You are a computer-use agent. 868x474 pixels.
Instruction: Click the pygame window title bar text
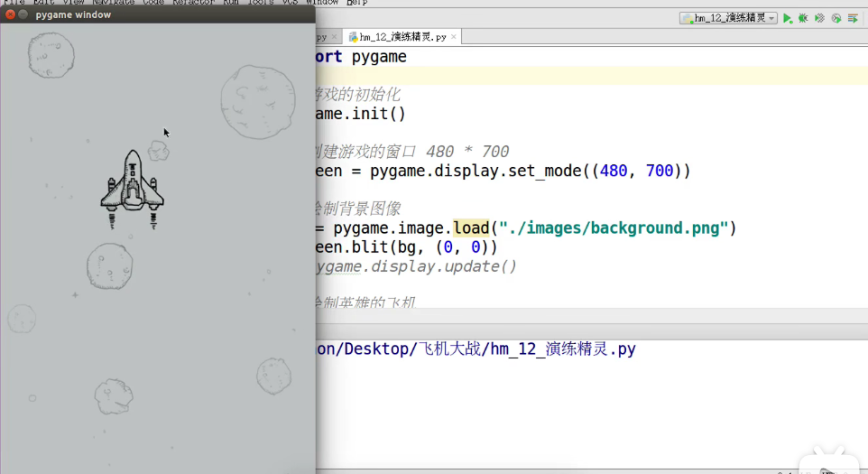coord(73,15)
